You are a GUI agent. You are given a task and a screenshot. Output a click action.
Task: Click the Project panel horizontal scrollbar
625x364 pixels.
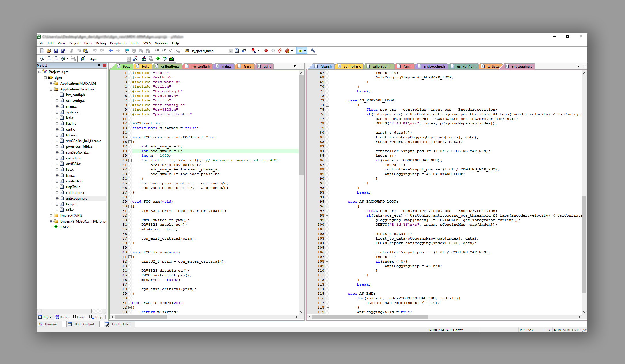pyautogui.click(x=66, y=311)
